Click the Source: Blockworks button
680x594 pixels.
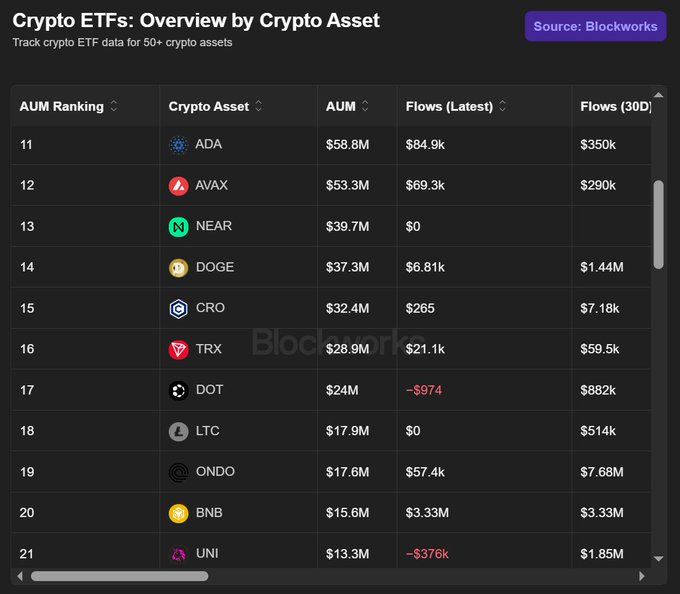(595, 26)
